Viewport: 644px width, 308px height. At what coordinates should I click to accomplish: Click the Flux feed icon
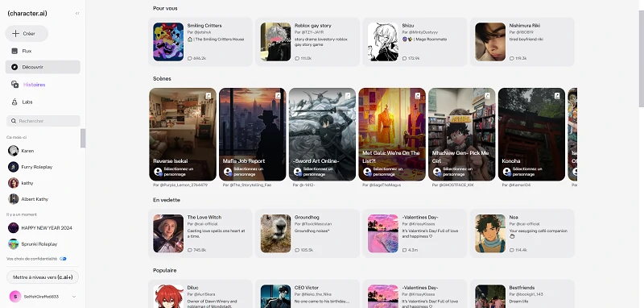tap(14, 51)
